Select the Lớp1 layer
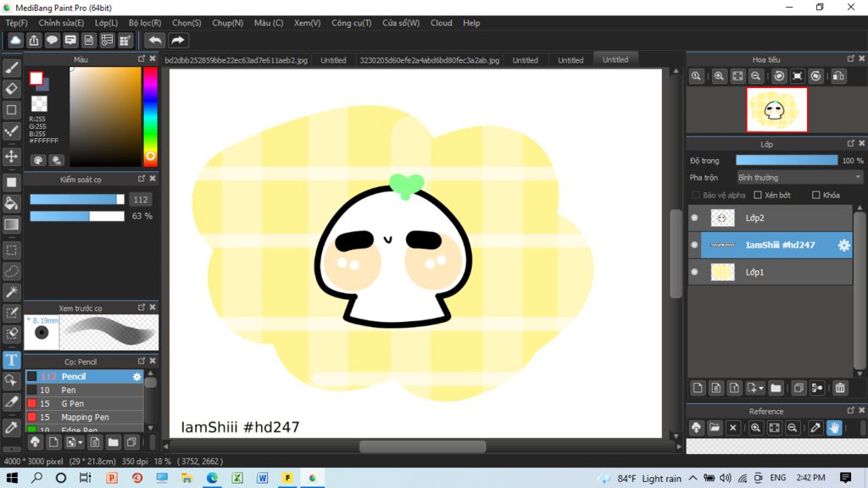 click(776, 272)
